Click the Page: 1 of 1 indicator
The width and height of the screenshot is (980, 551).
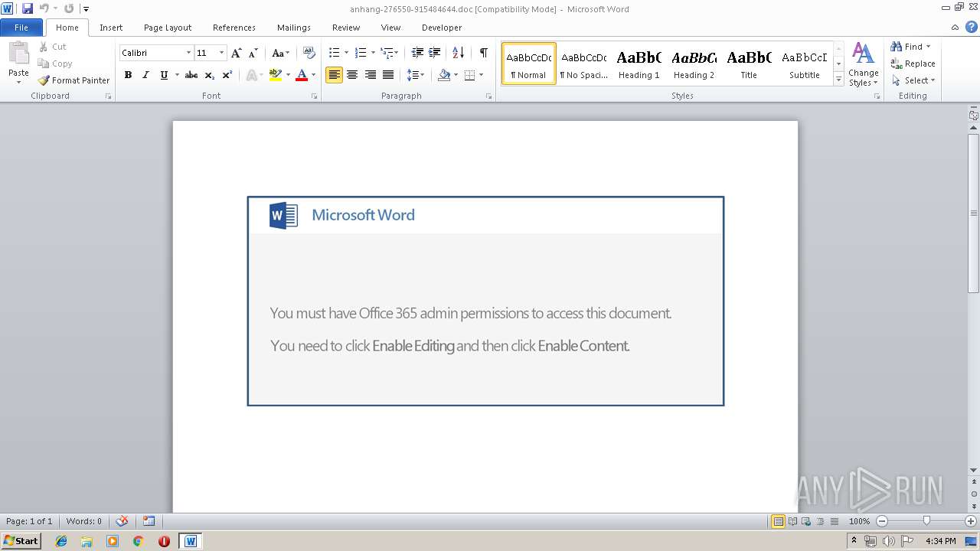[x=29, y=521]
